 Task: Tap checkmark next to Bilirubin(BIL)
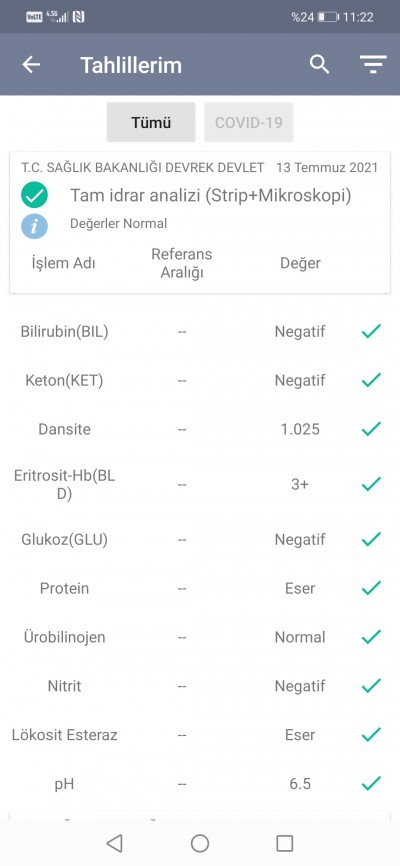(x=371, y=331)
